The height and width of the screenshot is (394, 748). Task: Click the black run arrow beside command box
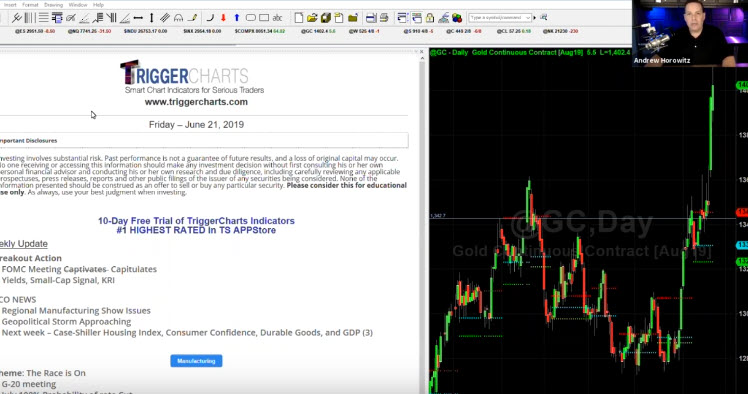click(x=535, y=18)
